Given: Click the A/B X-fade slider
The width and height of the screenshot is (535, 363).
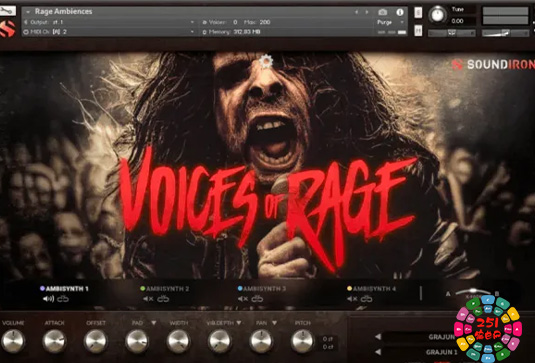Looking at the screenshot, I should pyautogui.click(x=473, y=292).
